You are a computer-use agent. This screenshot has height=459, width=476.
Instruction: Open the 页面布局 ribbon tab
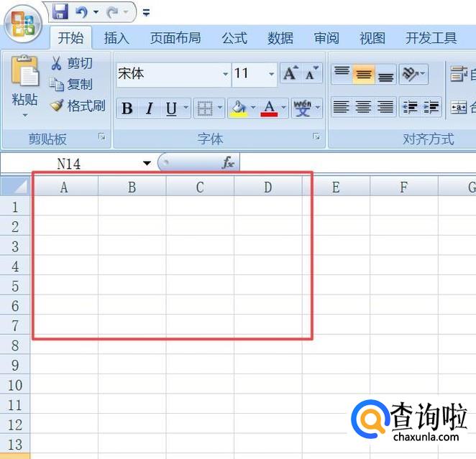point(175,38)
